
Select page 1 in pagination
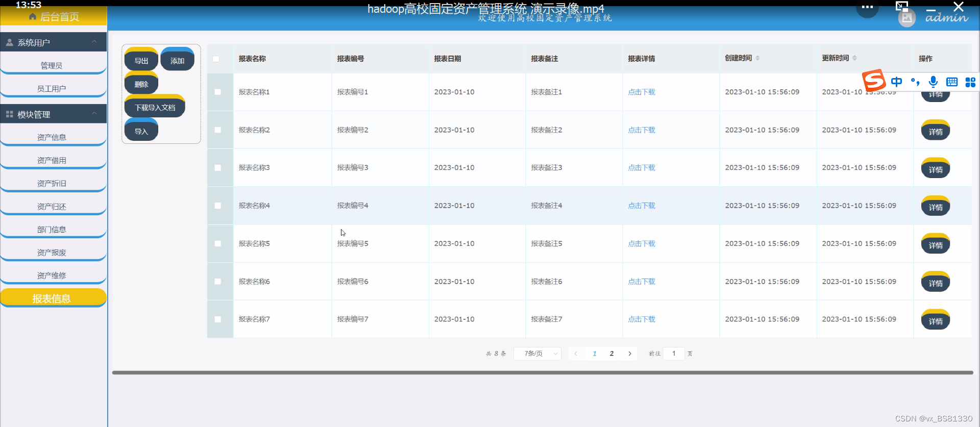[595, 354]
